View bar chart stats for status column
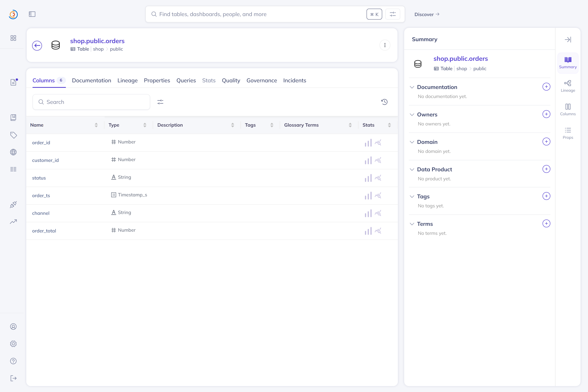Screen dimensions: 588x392 click(368, 178)
